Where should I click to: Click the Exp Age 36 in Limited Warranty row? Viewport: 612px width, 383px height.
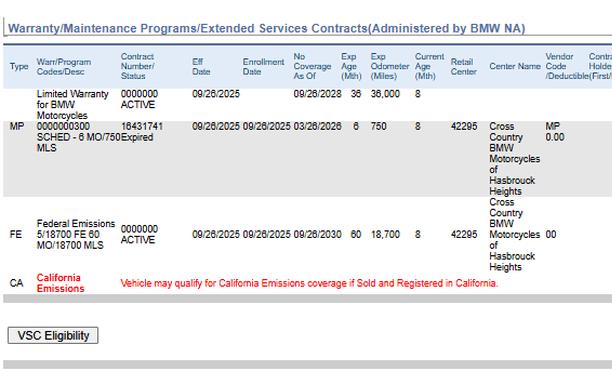click(356, 94)
